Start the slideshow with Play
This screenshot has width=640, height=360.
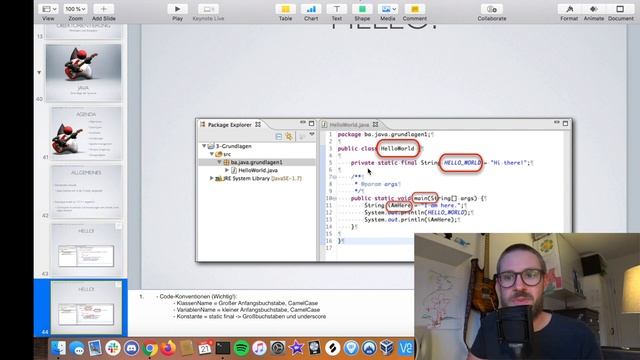pyautogui.click(x=178, y=9)
